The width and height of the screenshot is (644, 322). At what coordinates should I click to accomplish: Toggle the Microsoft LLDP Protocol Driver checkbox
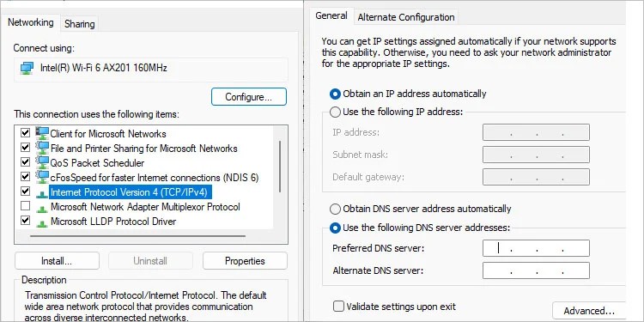pyautogui.click(x=26, y=220)
